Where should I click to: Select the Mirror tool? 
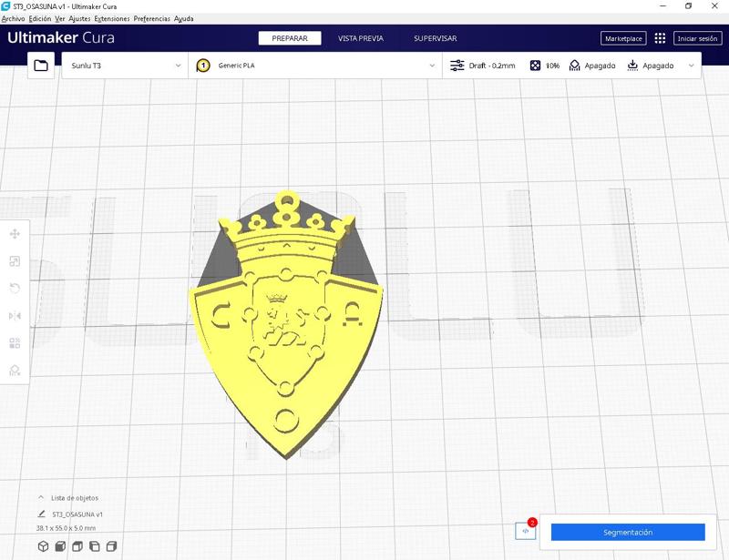click(x=14, y=315)
